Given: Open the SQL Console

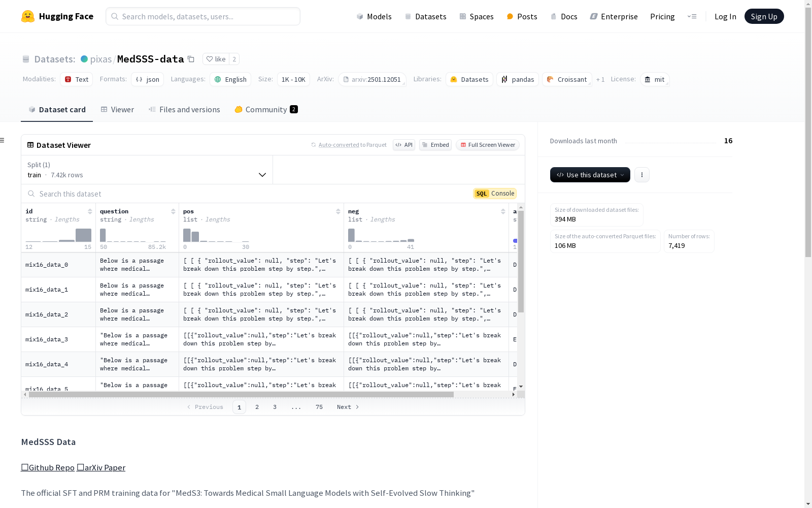Looking at the screenshot, I should 495,194.
